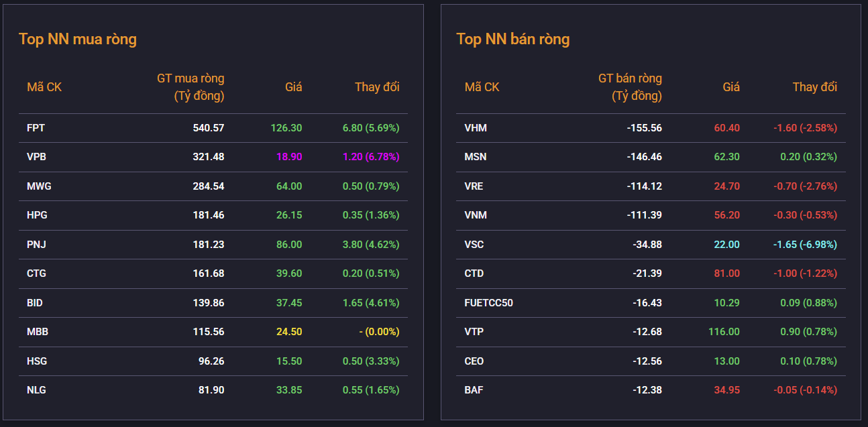Select the VTP price 116.00
The width and height of the screenshot is (868, 427).
click(x=724, y=332)
